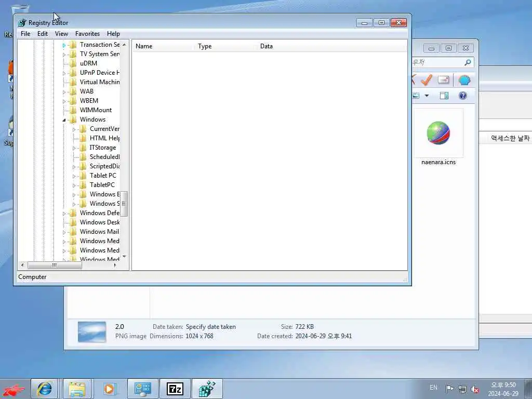Viewport: 532px width, 399px height.
Task: Select the TabletPC subkey without space
Action: 102,185
